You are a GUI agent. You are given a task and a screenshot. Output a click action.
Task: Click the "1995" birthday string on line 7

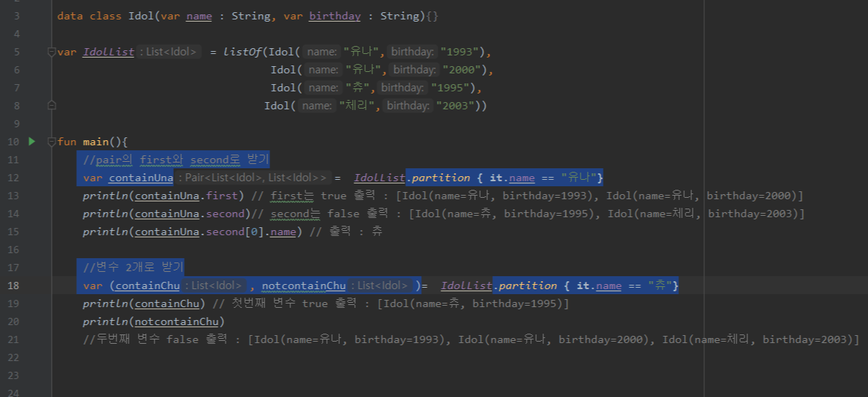451,88
